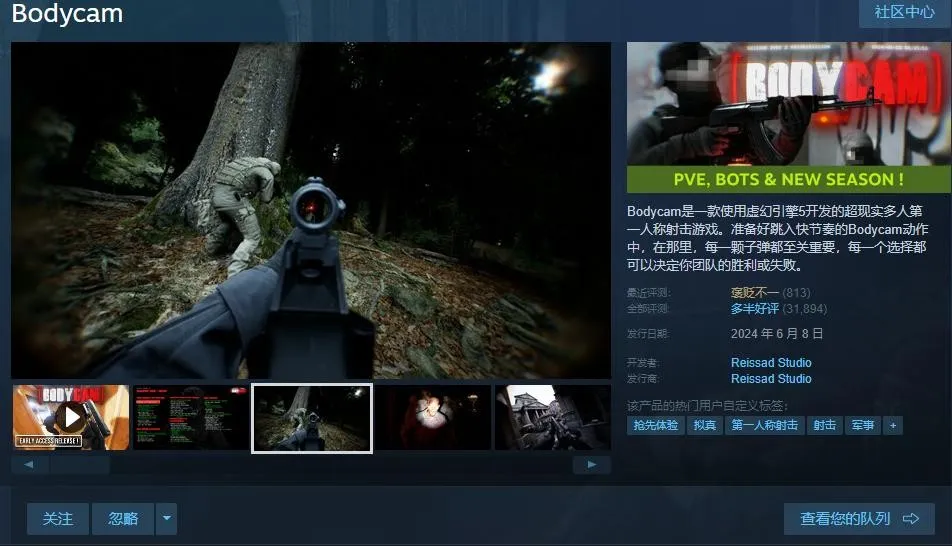The image size is (952, 546).
Task: Select the 第一人称射击 tag
Action: pyautogui.click(x=764, y=425)
